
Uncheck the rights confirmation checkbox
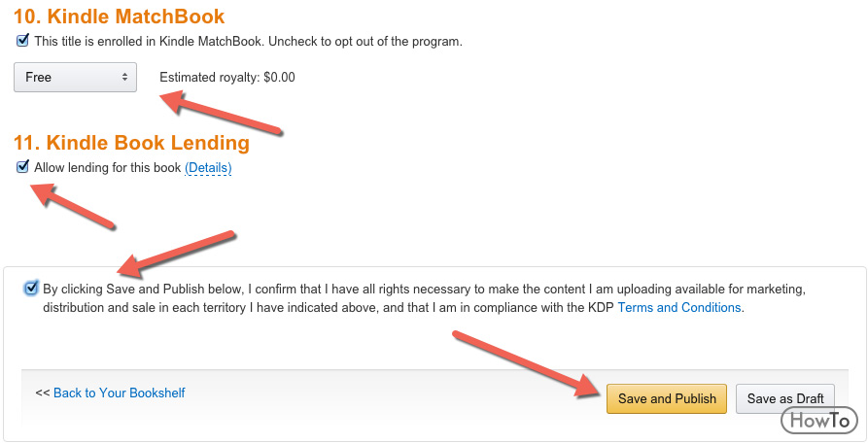(31, 288)
